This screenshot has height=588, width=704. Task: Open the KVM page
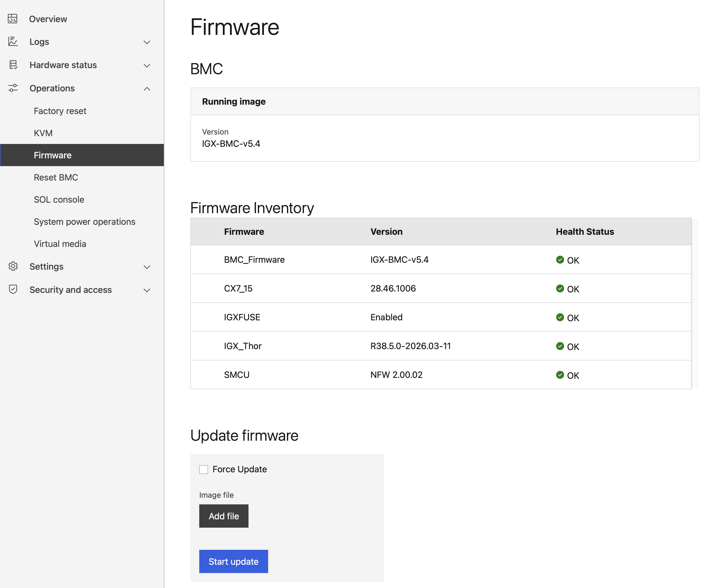[43, 133]
